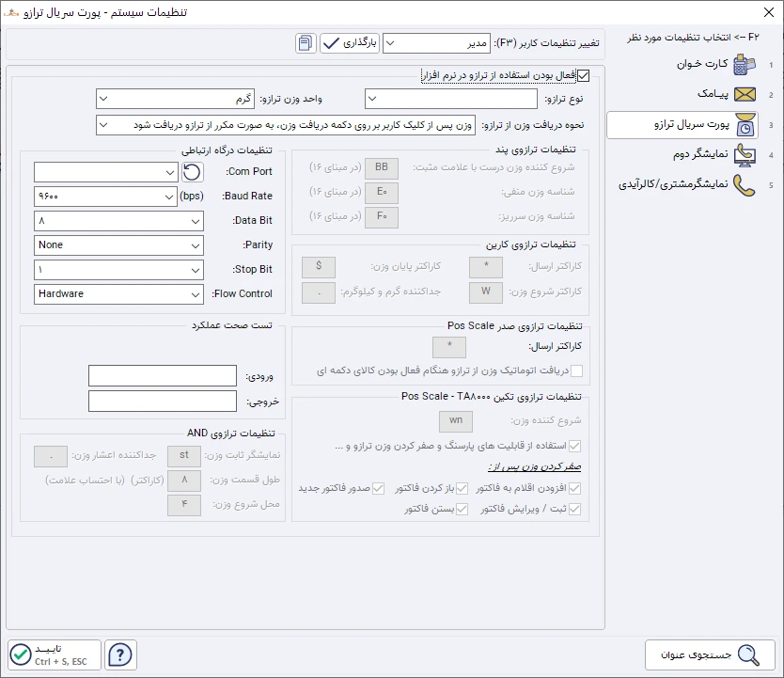This screenshot has height=678, width=784.
Task: Open the user dropdown showing مدیر
Action: coord(436,43)
